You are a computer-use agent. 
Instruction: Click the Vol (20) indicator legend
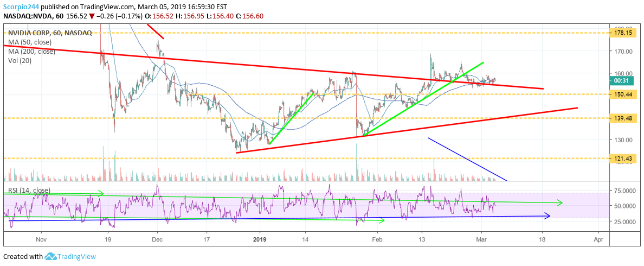tap(20, 61)
